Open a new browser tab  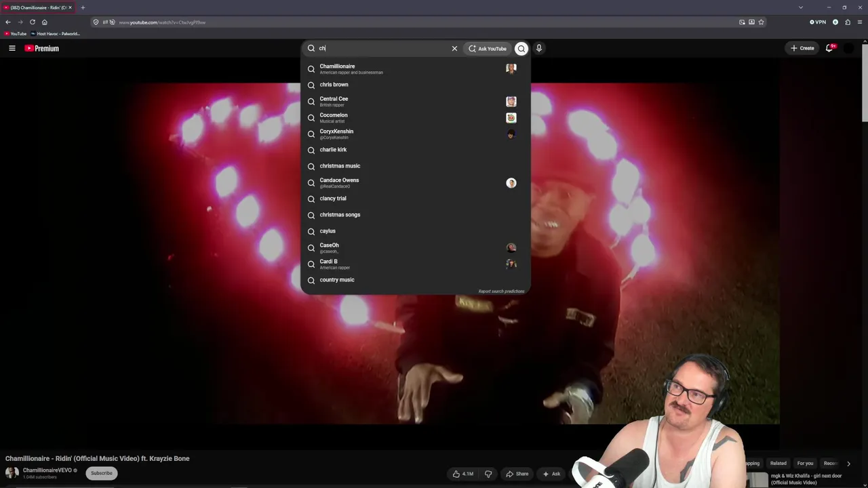click(83, 7)
